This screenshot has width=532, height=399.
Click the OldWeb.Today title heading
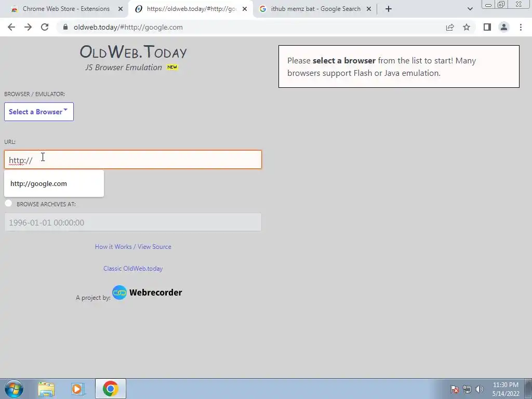133,52
